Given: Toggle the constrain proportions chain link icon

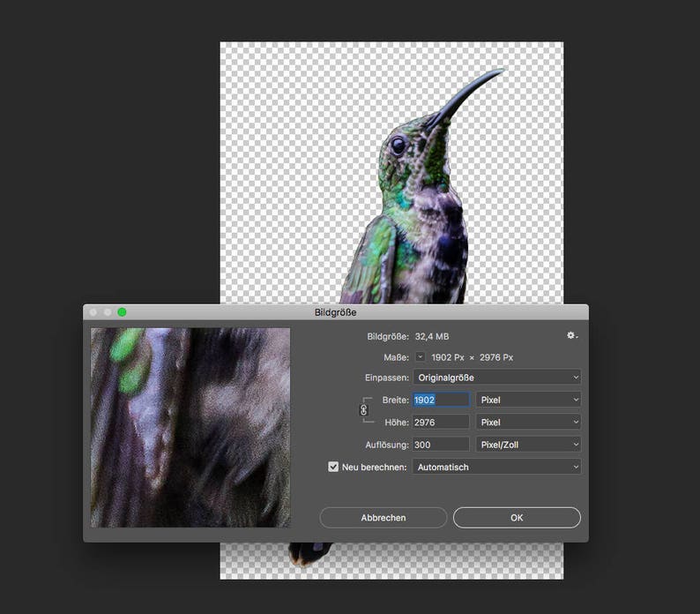Looking at the screenshot, I should pos(363,410).
